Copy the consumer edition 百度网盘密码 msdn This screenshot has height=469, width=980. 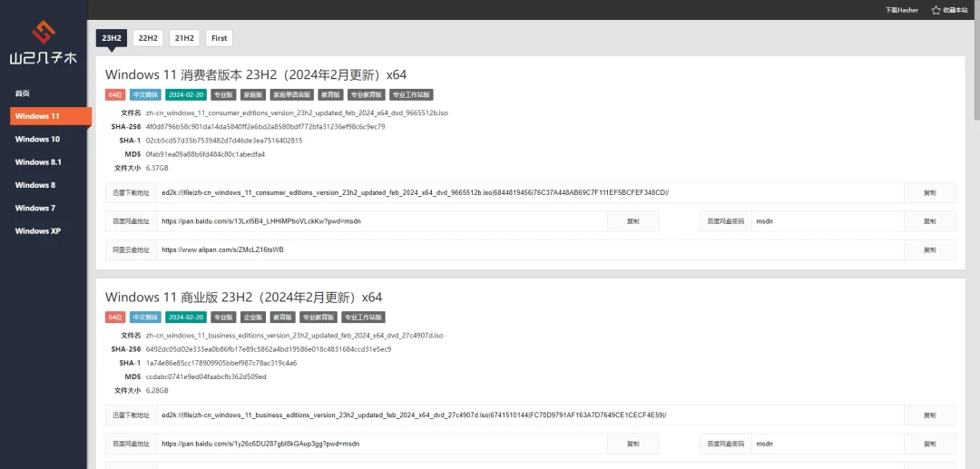[930, 221]
